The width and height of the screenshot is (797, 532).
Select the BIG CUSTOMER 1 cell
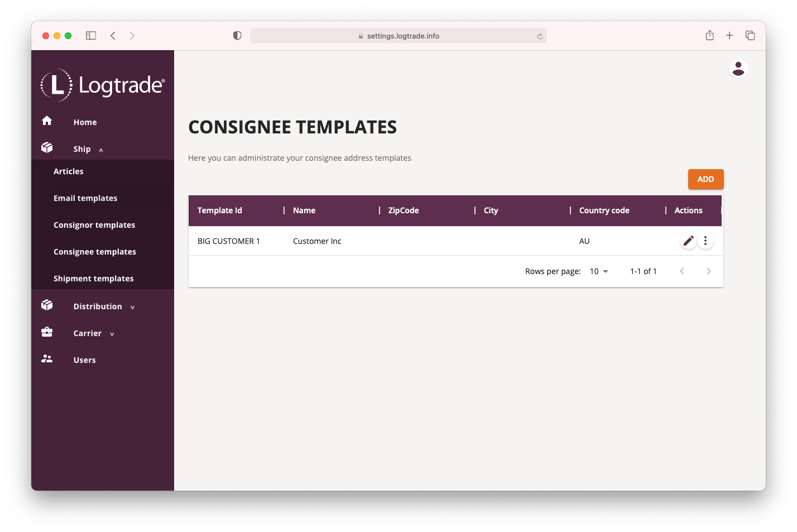pyautogui.click(x=229, y=241)
